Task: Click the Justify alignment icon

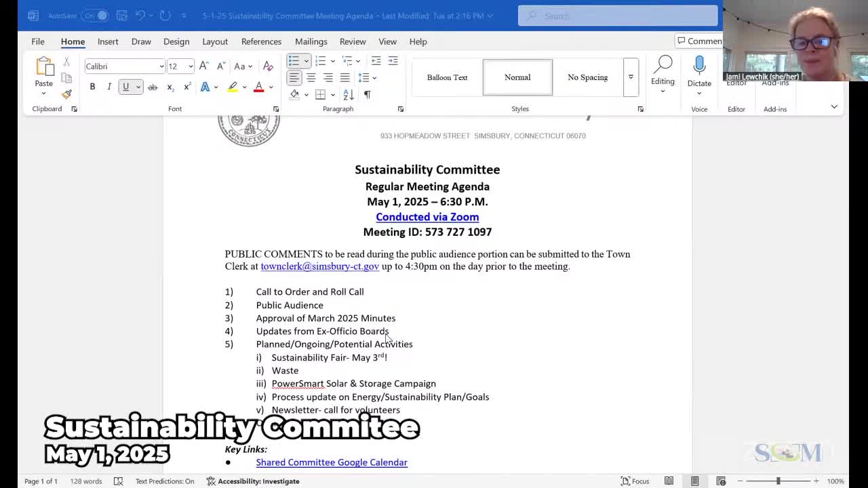Action: point(344,77)
